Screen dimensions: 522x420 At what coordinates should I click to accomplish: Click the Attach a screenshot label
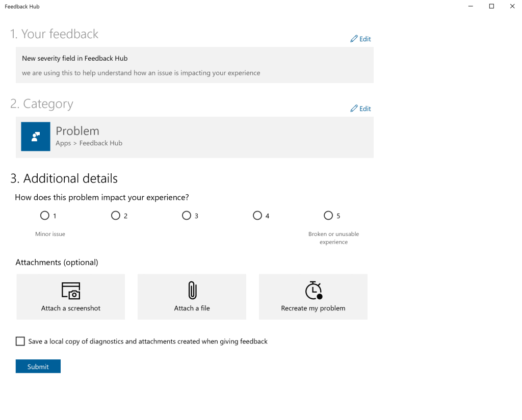coord(70,308)
